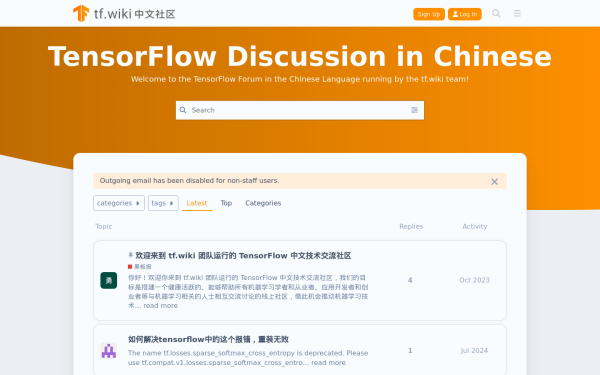Image resolution: width=600 pixels, height=375 pixels.
Task: Expand the categories dropdown
Action: (x=119, y=203)
